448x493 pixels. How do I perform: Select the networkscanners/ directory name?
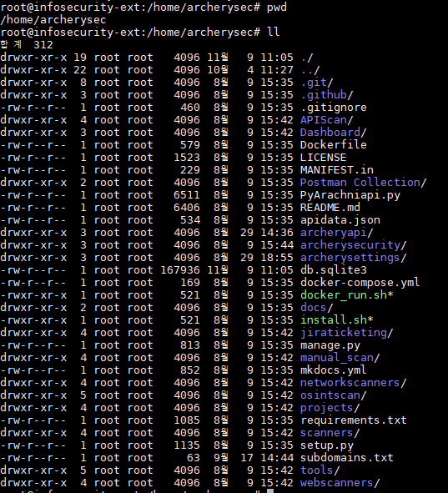[354, 383]
